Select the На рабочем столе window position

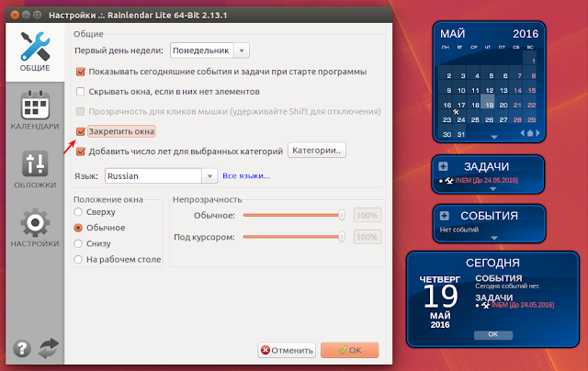point(78,259)
